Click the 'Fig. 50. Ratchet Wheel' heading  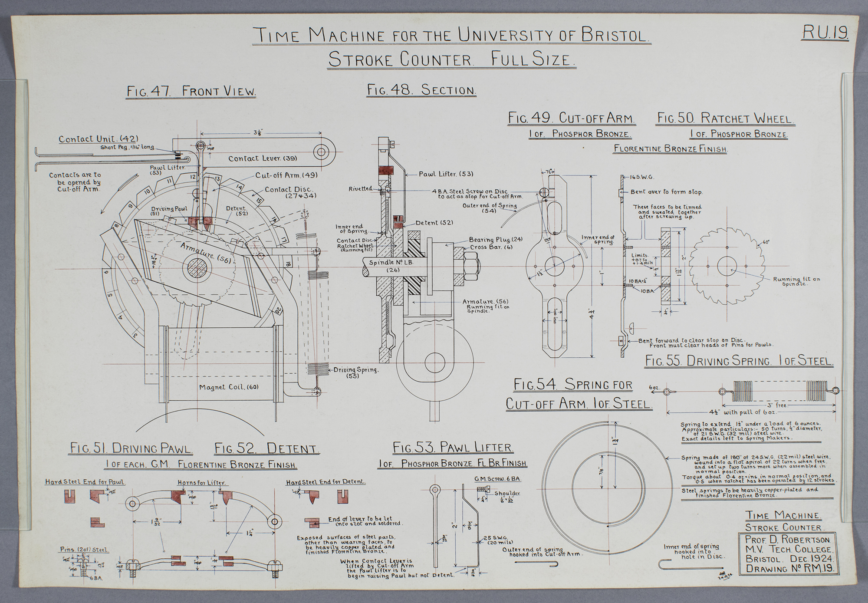click(725, 118)
